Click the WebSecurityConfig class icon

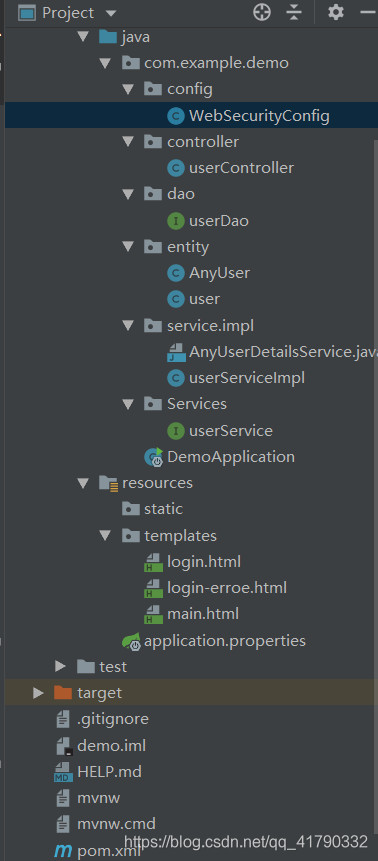point(175,116)
